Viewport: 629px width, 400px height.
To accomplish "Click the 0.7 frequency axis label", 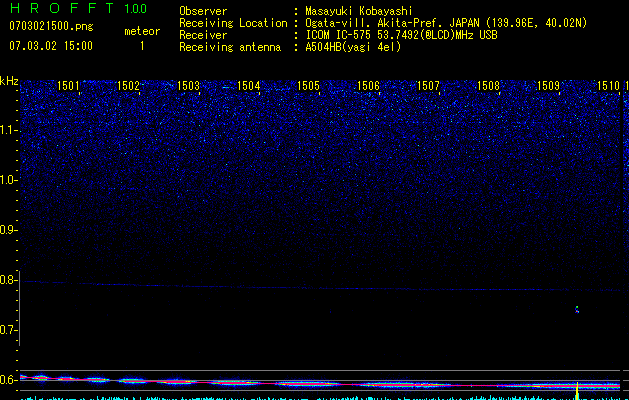I will click(x=7, y=330).
